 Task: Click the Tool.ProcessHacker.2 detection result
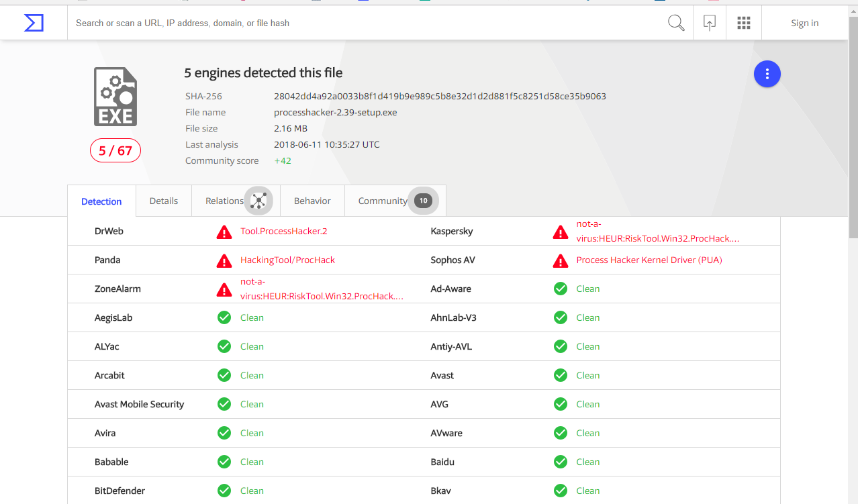[x=284, y=232]
